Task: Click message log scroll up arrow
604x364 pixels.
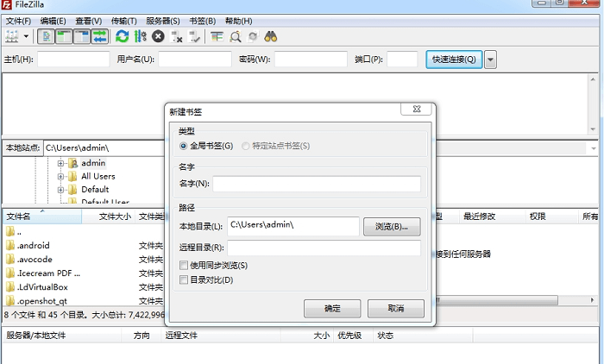Action: (593, 79)
